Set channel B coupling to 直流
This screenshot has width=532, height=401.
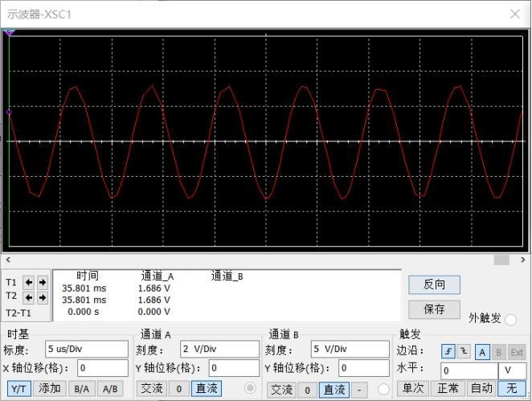[x=334, y=390]
